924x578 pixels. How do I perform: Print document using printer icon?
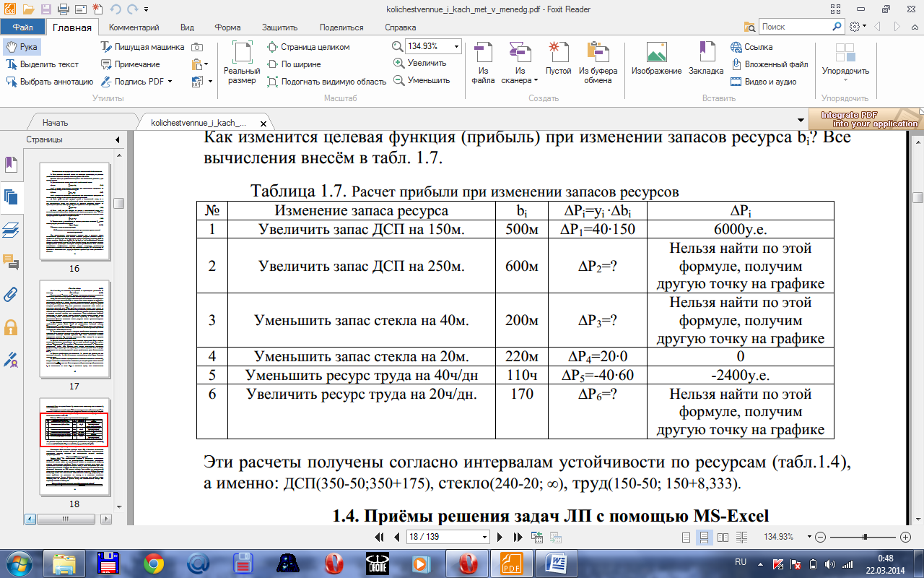[63, 9]
